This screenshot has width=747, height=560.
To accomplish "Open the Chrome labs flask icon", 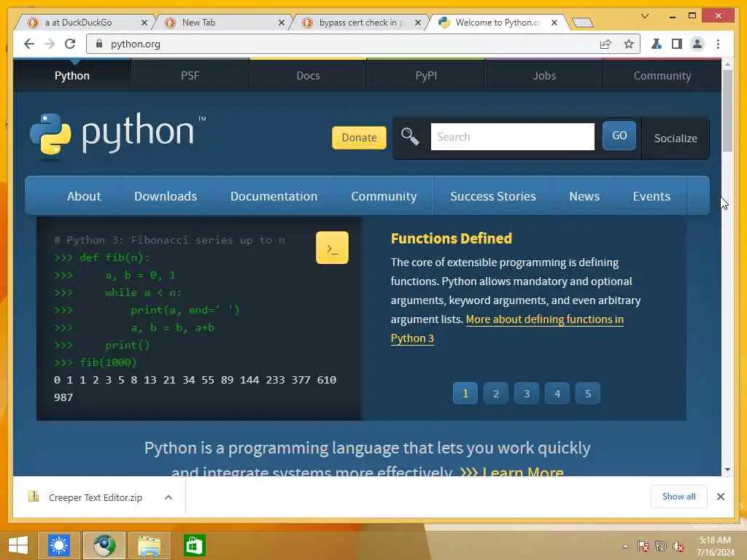I will point(656,44).
